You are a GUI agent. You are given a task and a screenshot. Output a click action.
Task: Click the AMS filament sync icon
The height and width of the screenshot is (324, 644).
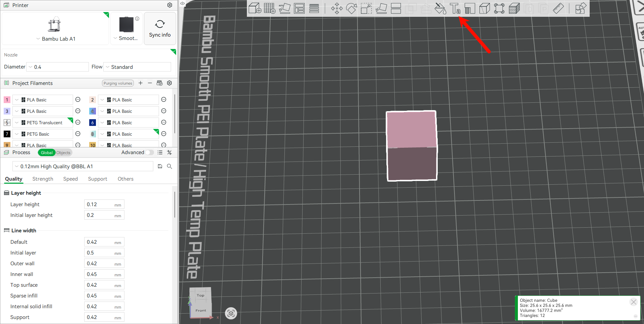click(160, 83)
